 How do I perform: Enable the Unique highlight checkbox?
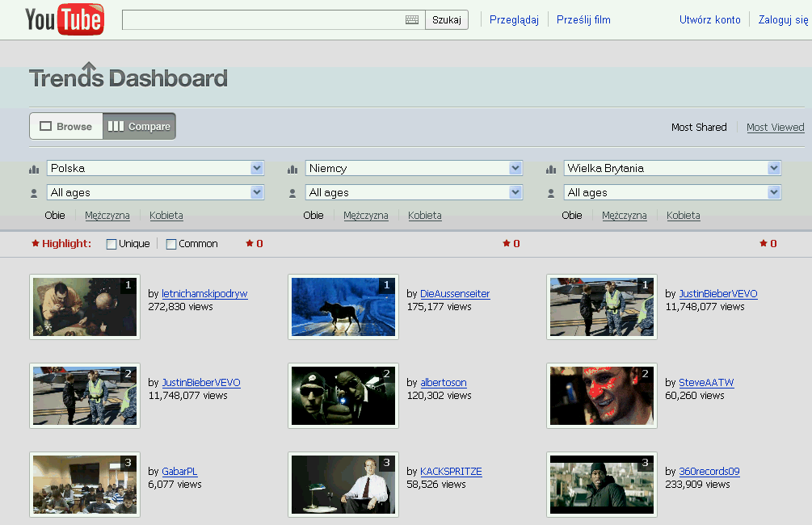coord(111,245)
